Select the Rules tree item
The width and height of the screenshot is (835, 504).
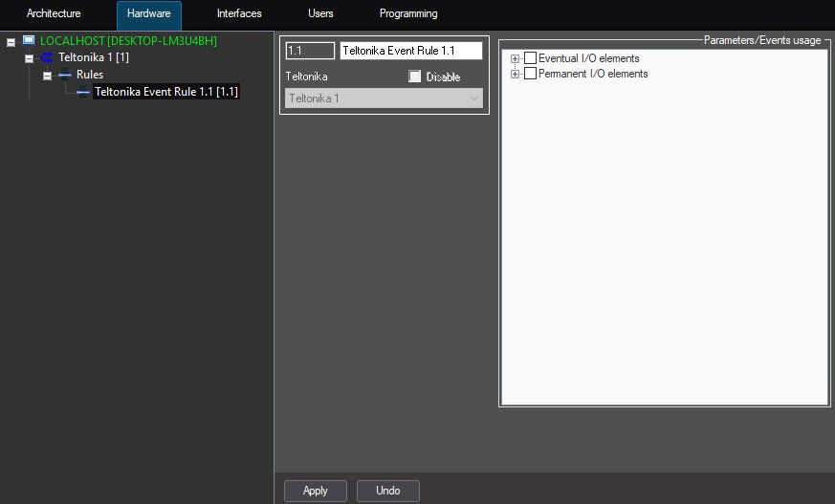coord(90,75)
